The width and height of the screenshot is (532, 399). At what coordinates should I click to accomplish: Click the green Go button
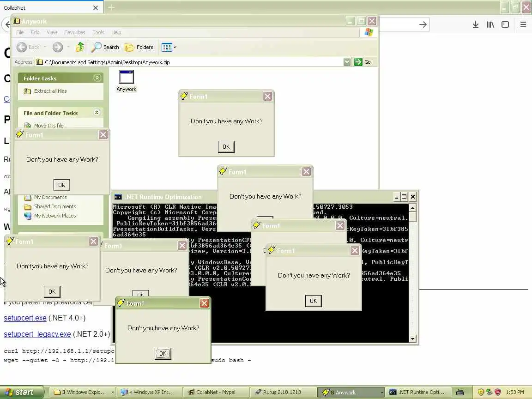click(x=363, y=62)
